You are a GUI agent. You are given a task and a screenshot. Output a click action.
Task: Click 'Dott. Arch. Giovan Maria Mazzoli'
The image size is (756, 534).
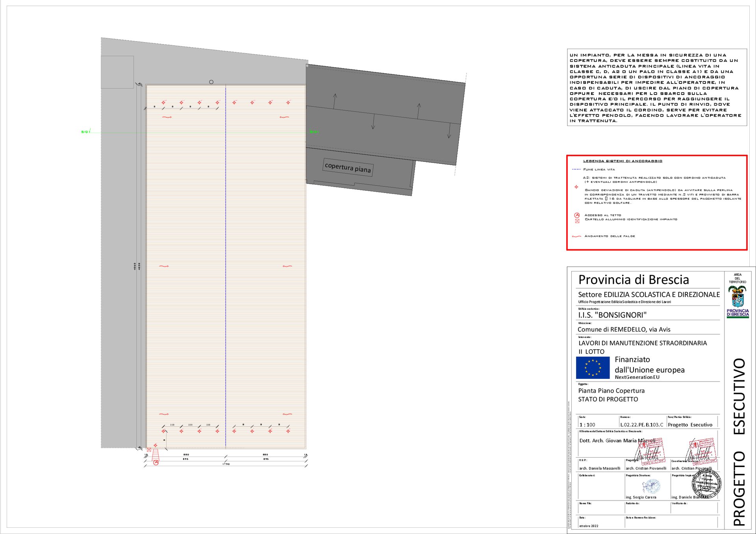[x=617, y=441]
